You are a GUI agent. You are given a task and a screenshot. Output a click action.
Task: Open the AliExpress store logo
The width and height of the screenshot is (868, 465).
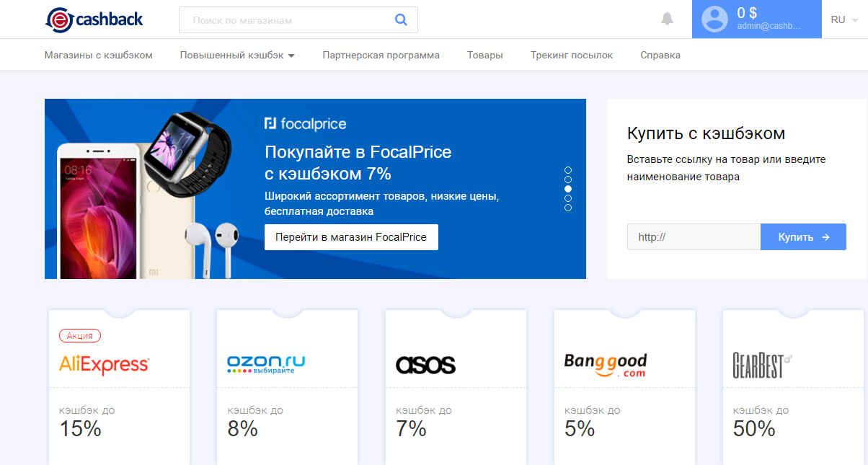[104, 365]
